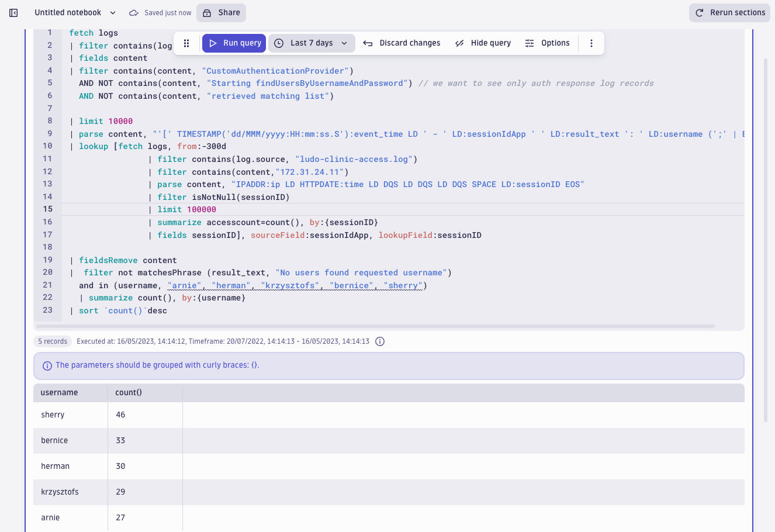Click the cloud saved status icon
The height and width of the screenshot is (532, 775).
click(134, 13)
